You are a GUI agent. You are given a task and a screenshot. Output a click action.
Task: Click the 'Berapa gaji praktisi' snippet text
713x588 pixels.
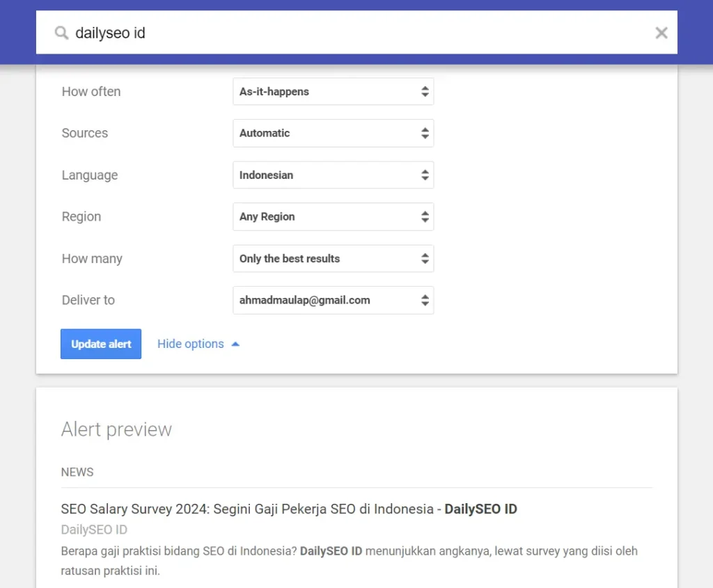point(350,561)
